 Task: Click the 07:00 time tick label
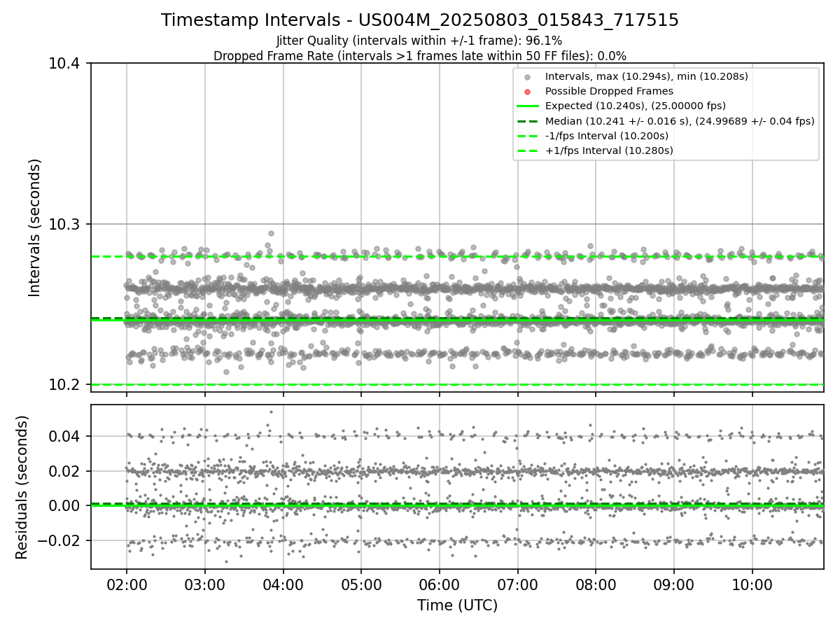(x=518, y=584)
